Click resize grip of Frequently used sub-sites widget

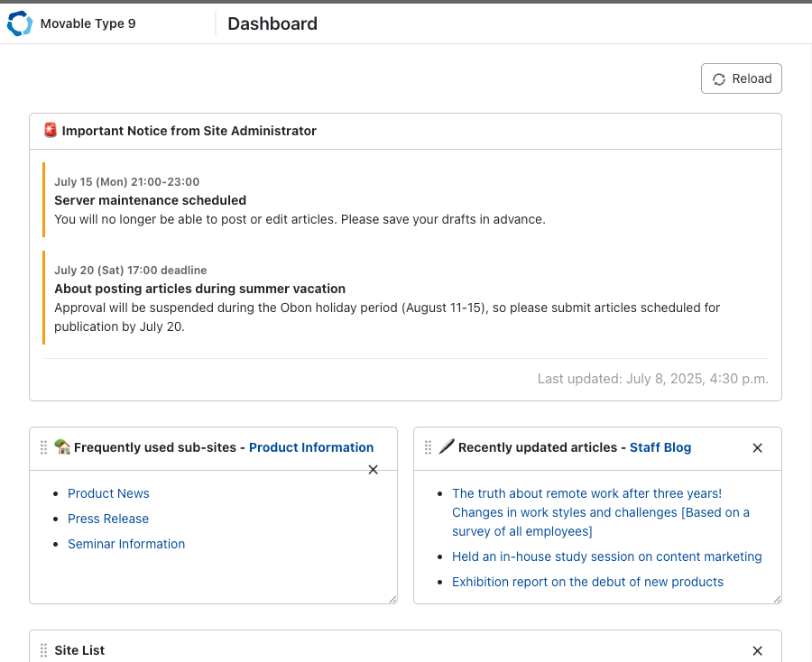pyautogui.click(x=392, y=599)
